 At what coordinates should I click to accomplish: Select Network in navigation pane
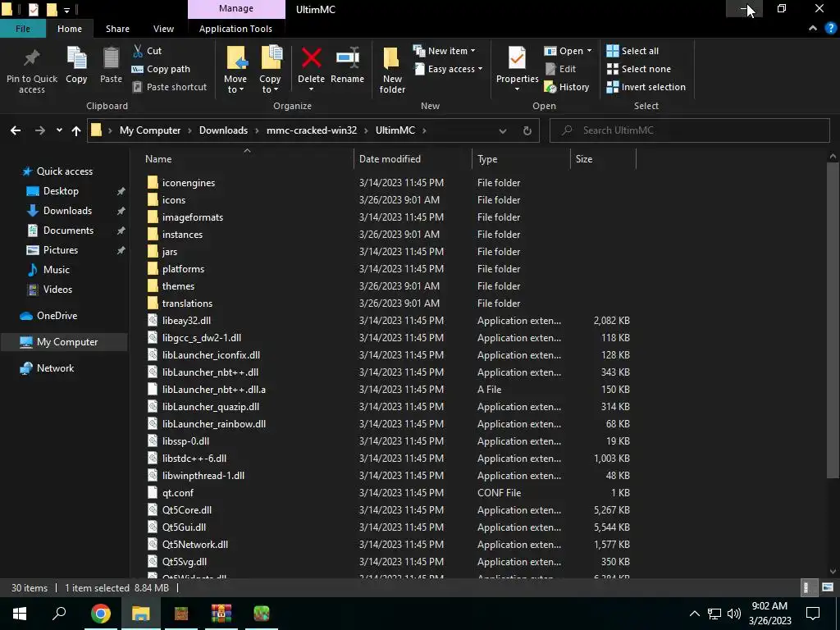(55, 368)
